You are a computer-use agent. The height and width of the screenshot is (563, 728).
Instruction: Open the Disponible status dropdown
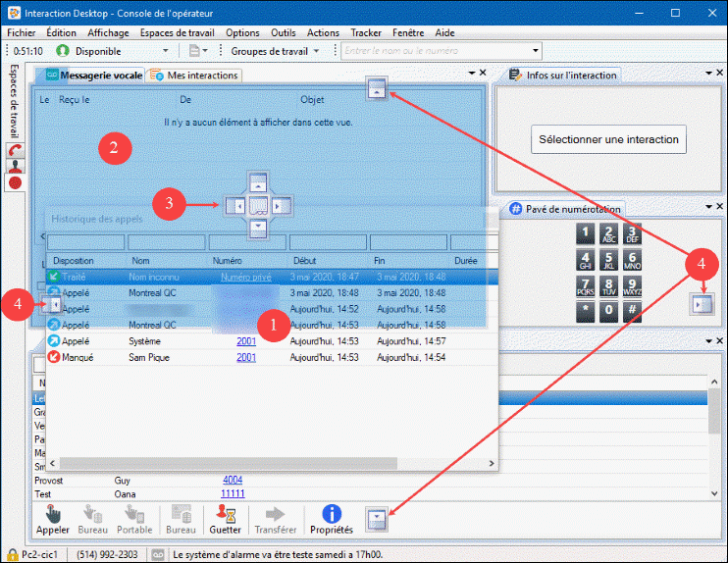pyautogui.click(x=164, y=50)
